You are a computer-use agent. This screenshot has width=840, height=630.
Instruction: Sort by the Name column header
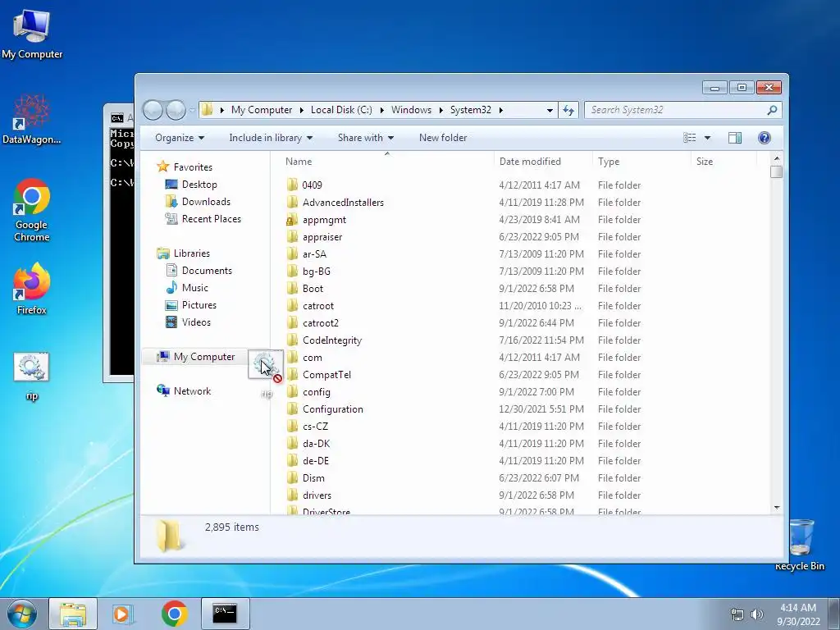(387, 162)
